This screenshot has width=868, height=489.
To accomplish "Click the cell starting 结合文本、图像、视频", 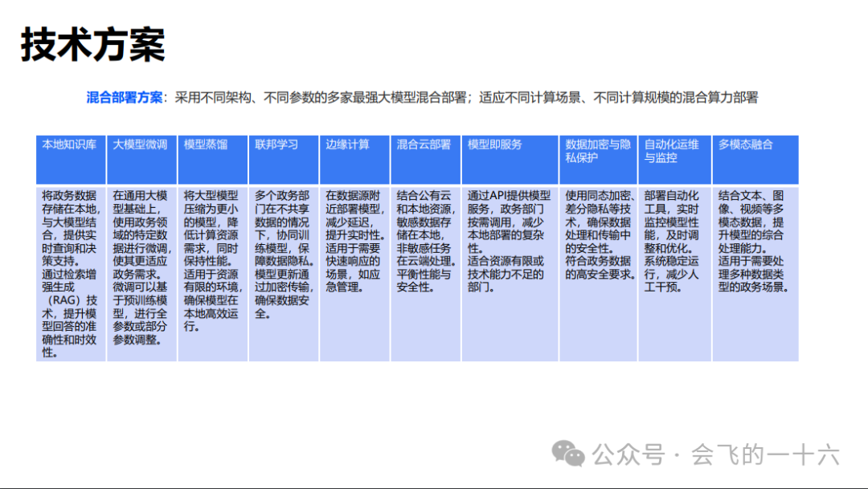I will click(x=755, y=274).
